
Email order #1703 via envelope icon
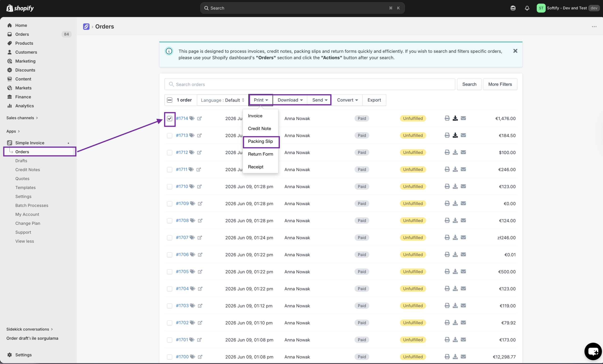click(463, 306)
